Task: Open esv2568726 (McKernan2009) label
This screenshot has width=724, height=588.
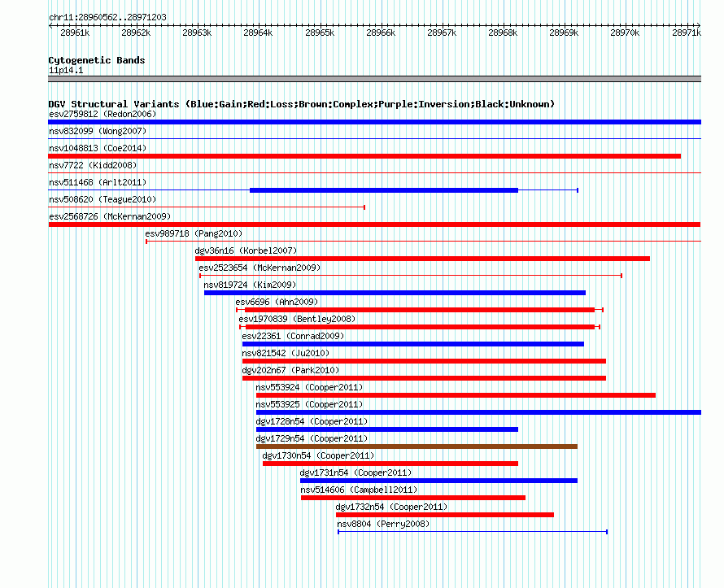Action: point(110,216)
